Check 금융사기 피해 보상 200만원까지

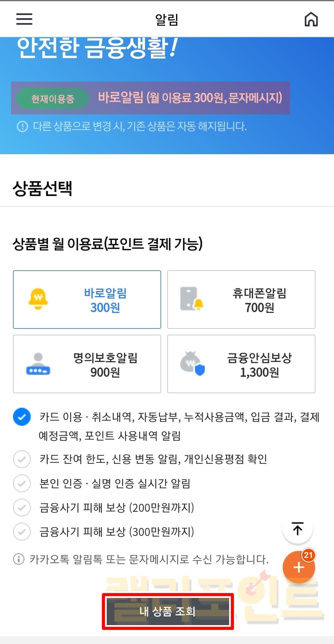22,507
